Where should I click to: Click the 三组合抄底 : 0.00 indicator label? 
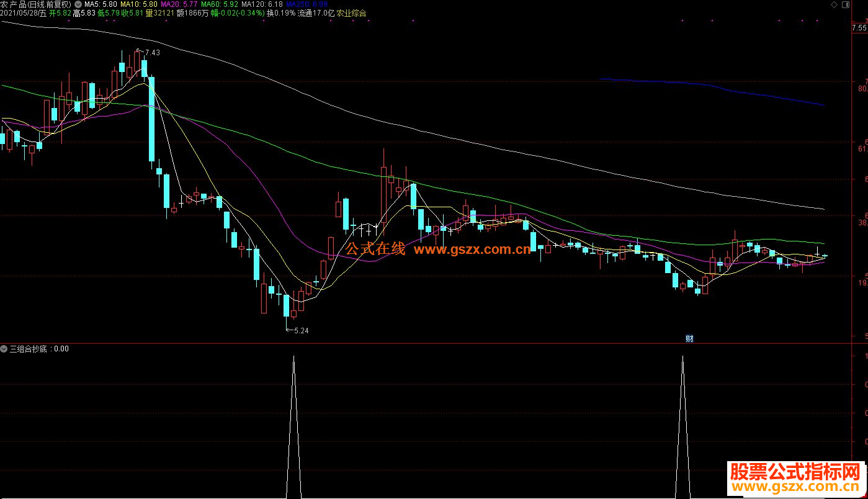[x=39, y=349]
